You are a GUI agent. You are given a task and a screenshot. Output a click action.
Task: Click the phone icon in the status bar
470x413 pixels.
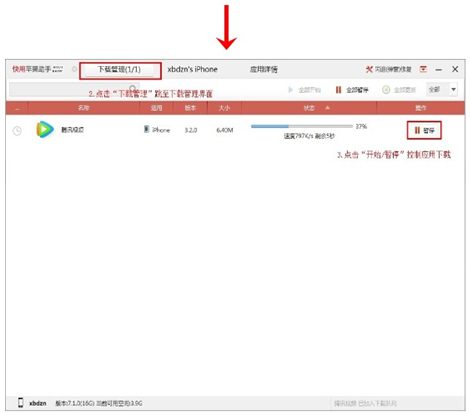point(21,403)
